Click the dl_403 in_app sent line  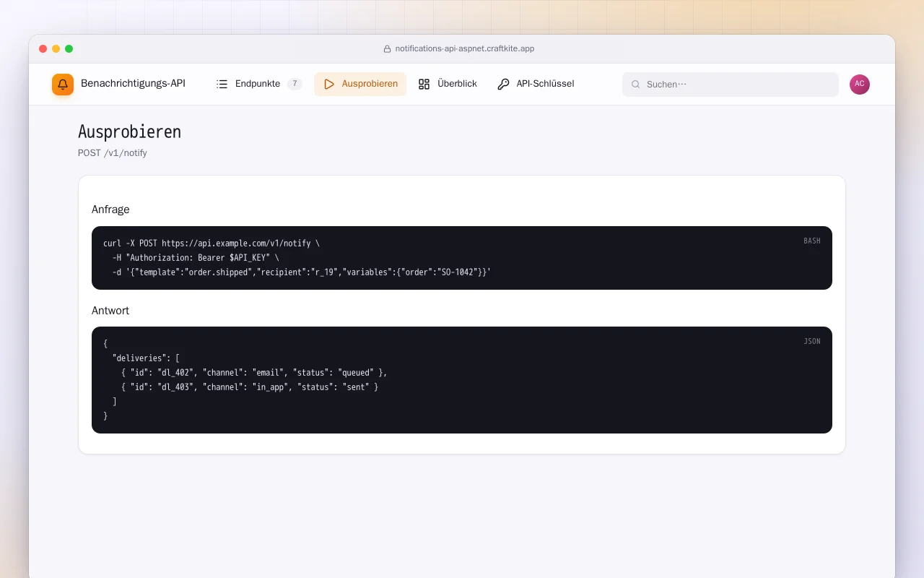[250, 387]
